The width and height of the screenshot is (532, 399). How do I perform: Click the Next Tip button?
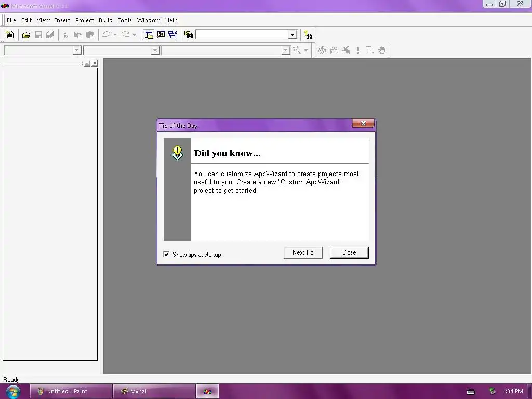(303, 252)
